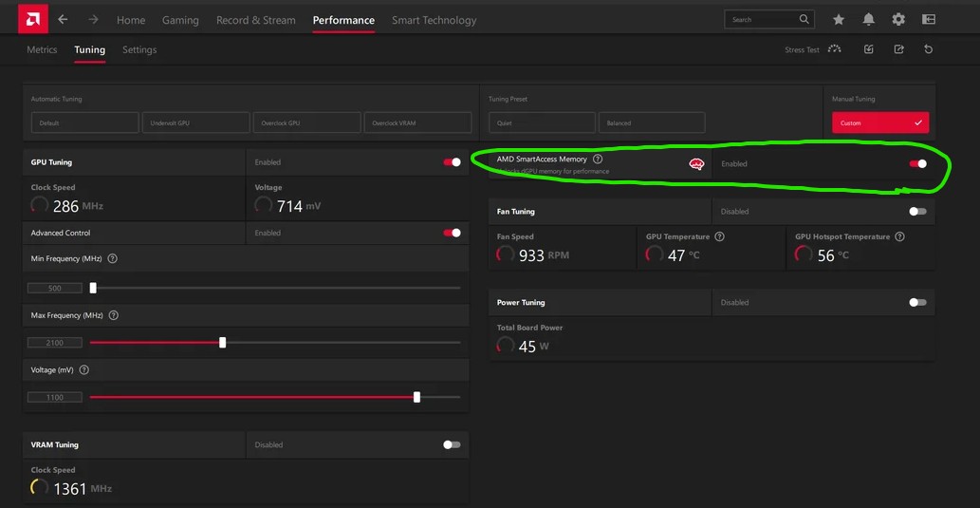Disable AMD SmartAccess Memory switch

[917, 164]
